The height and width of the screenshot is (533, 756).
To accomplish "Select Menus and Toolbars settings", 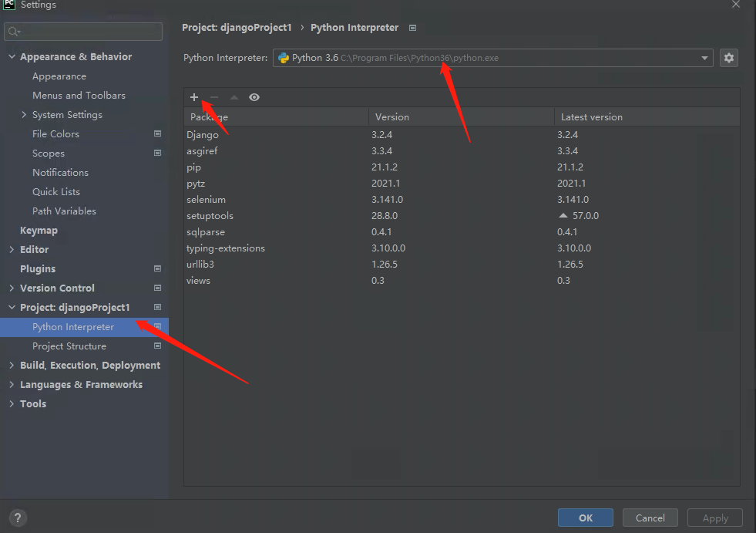I will (x=79, y=96).
